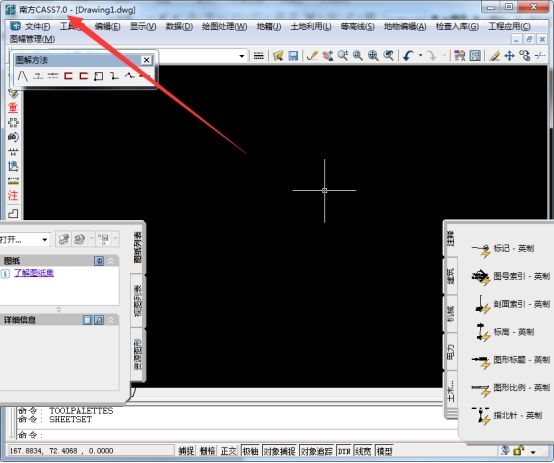This screenshot has width=554, height=463.
Task: Close the 图解方法 floating toolbar
Action: (x=146, y=60)
